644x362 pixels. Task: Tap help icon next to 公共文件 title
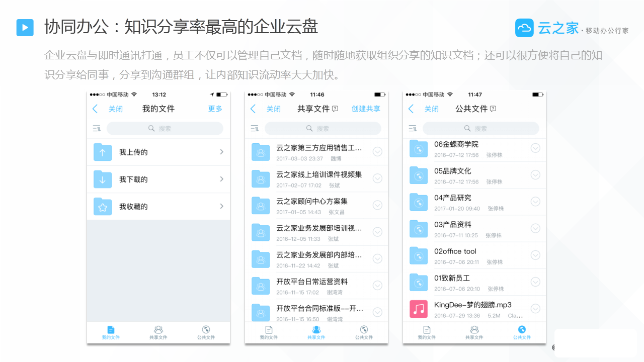493,109
